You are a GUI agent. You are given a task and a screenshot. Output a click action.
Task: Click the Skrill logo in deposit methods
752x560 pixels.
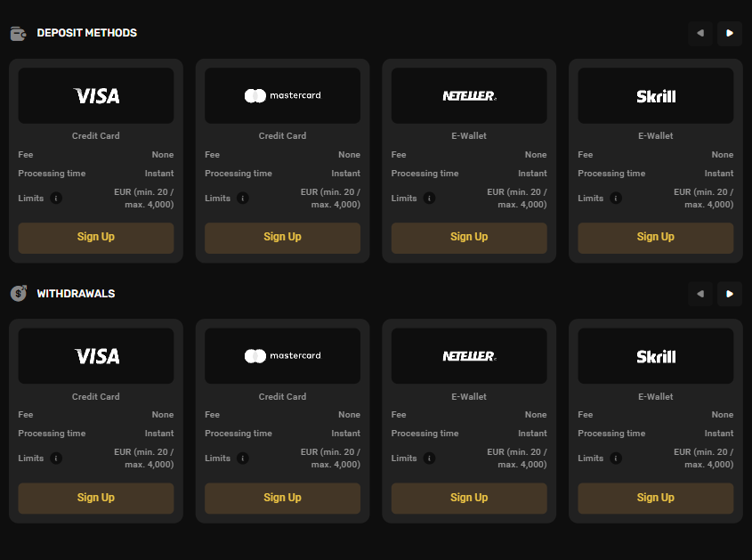point(655,94)
